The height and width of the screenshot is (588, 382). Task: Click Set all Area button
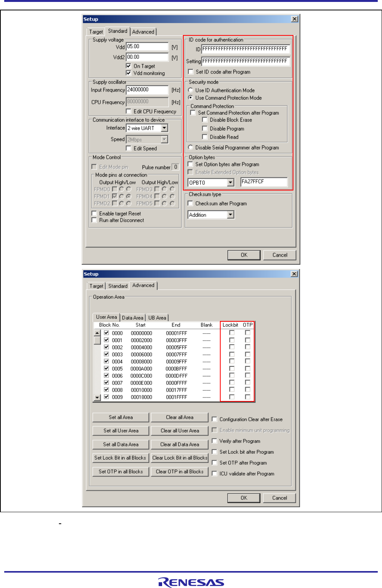(121, 417)
